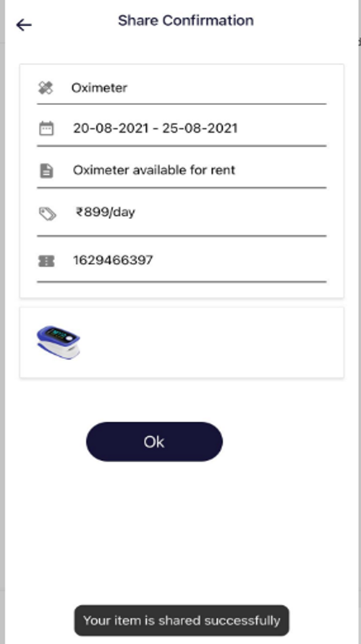Click the ticket icon beside 1629466397

coord(46,261)
